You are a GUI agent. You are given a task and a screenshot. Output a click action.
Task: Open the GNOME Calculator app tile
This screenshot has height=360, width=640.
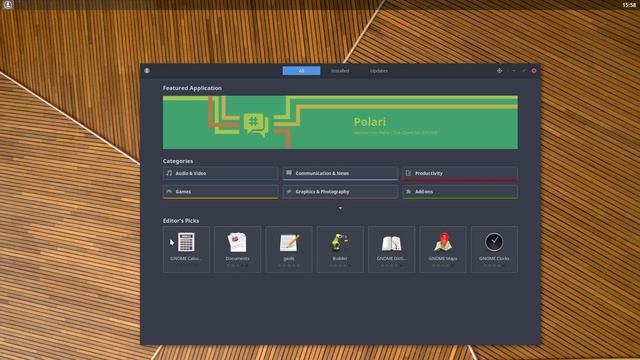tap(186, 249)
